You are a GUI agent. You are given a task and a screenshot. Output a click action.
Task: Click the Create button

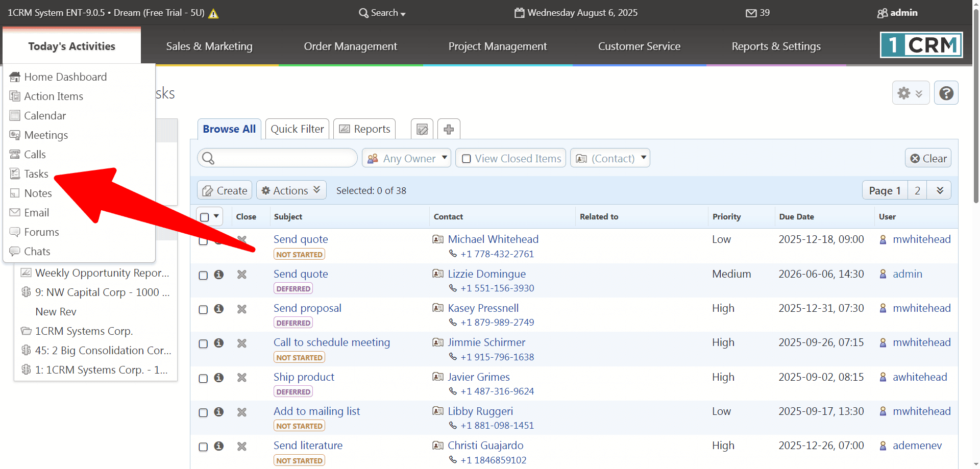pos(225,190)
